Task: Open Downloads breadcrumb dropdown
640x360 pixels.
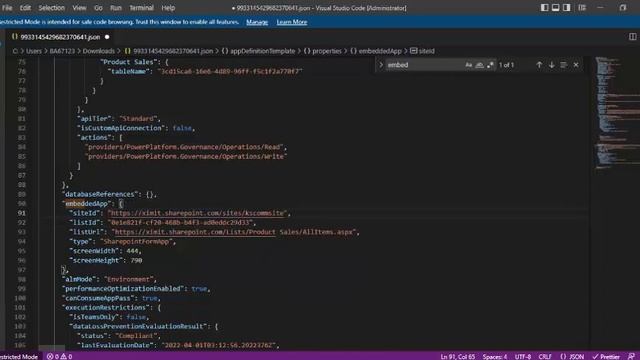Action: [99, 51]
